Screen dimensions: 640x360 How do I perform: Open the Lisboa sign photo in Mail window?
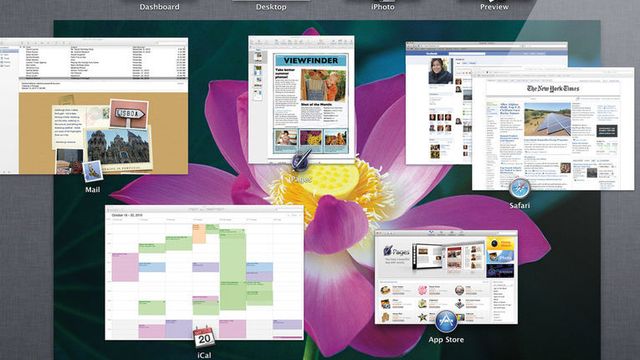129,113
